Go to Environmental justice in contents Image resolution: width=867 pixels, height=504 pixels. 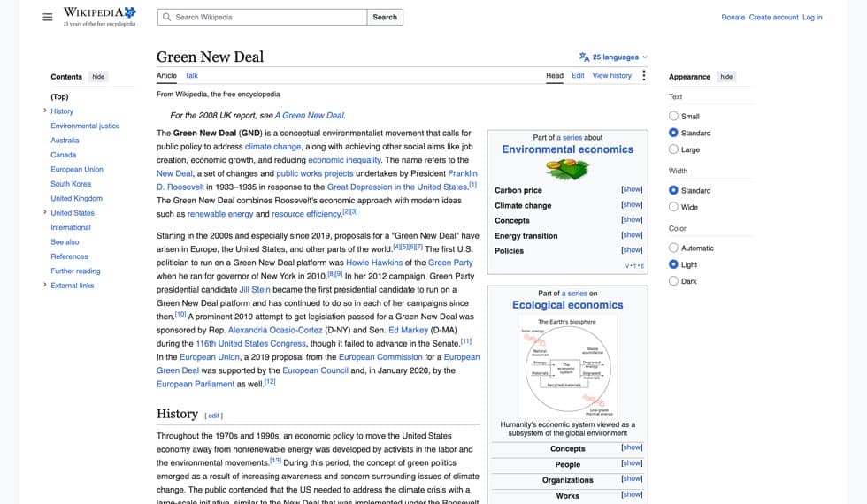[85, 126]
